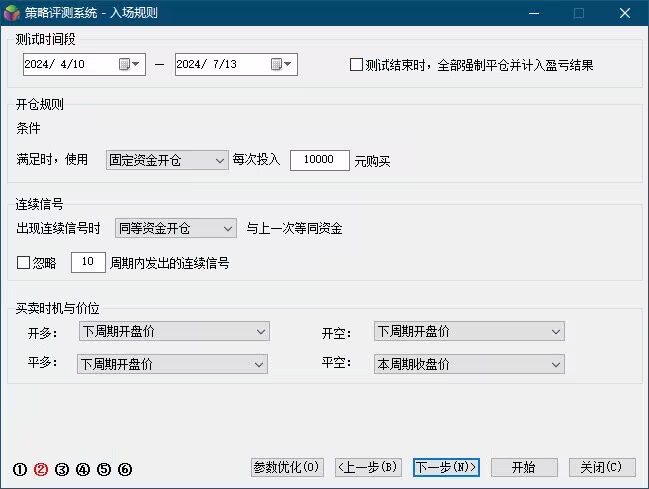The image size is (649, 489).
Task: Click the 关闭(C) button
Action: click(602, 467)
